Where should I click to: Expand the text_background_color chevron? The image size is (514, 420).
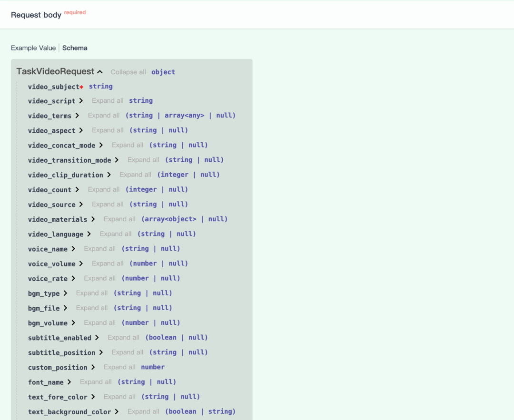pyautogui.click(x=117, y=411)
